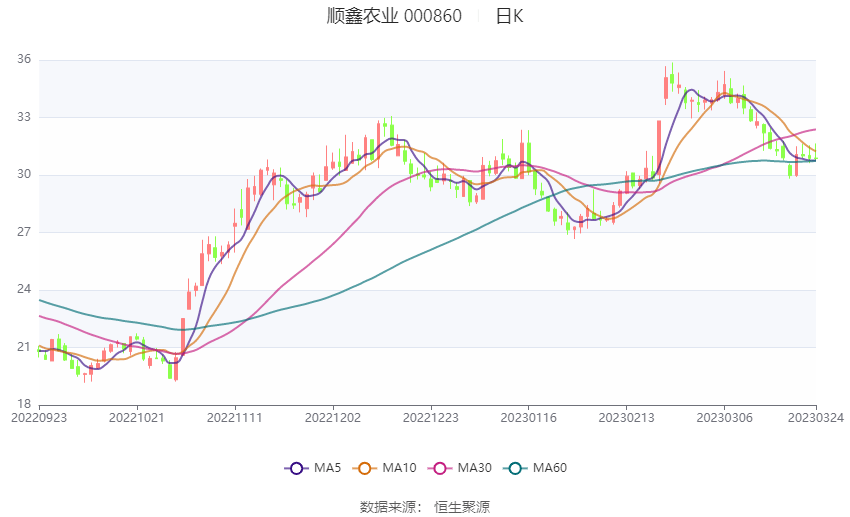
Task: Click y-axis value 18
Action: [24, 404]
